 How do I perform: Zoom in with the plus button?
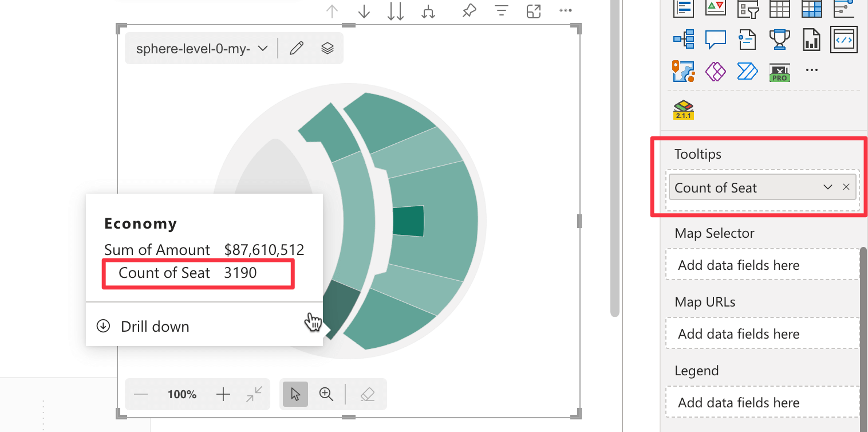(223, 394)
